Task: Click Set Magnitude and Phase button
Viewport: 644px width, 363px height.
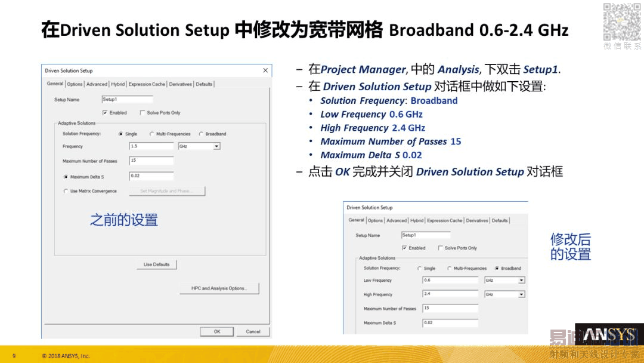Action: point(167,191)
